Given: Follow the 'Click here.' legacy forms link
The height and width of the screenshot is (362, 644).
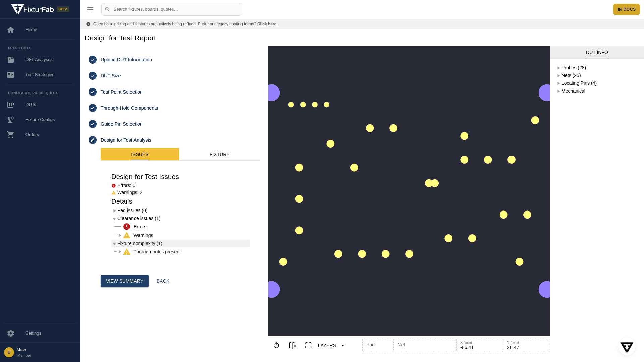Looking at the screenshot, I should click(267, 24).
